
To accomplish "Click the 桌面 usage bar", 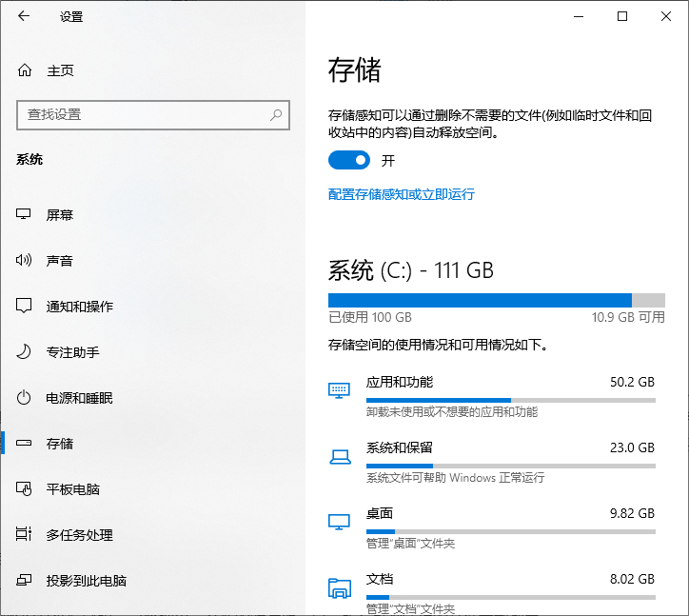I will point(511,531).
